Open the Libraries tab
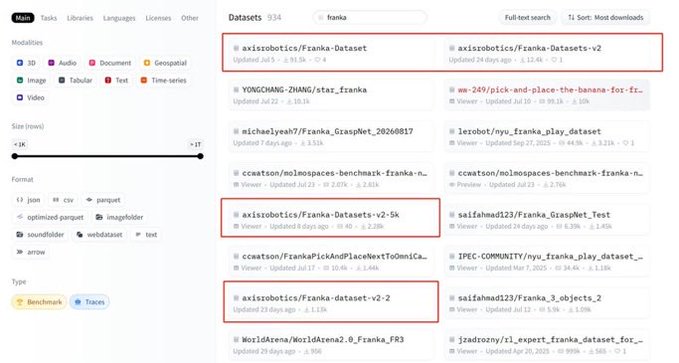This screenshot has height=363, width=679. 80,18
